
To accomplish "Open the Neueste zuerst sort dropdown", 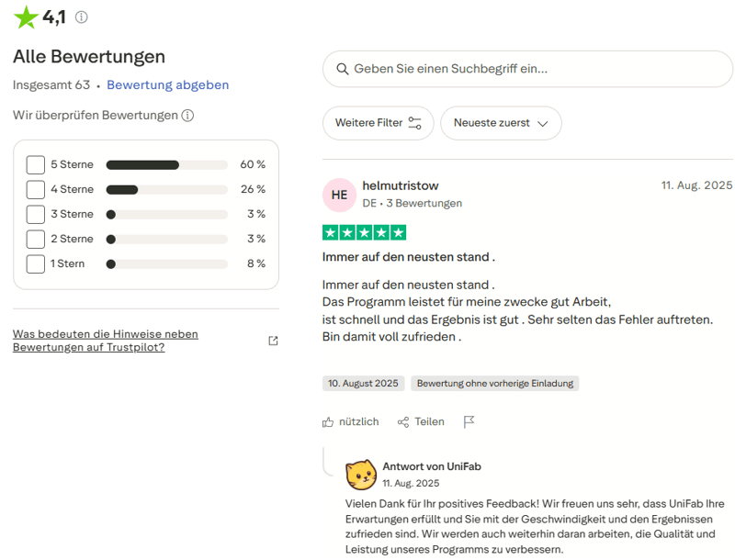I will 501,122.
